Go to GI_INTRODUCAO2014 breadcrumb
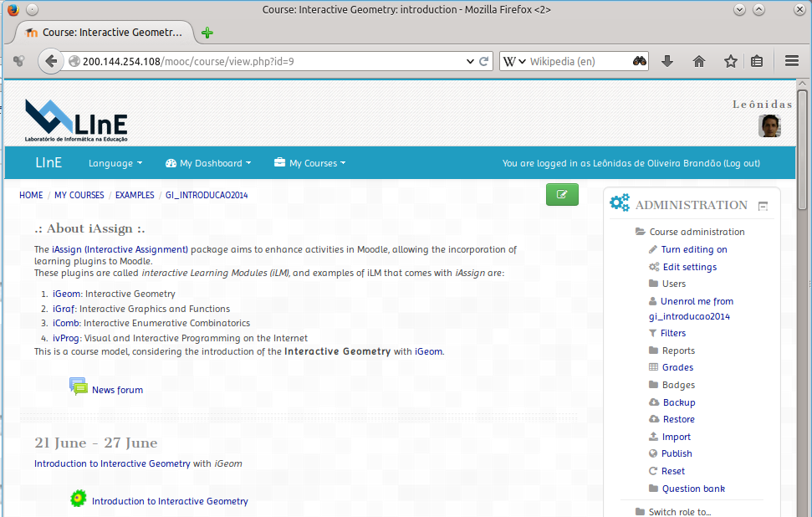The height and width of the screenshot is (517, 812). click(x=207, y=195)
